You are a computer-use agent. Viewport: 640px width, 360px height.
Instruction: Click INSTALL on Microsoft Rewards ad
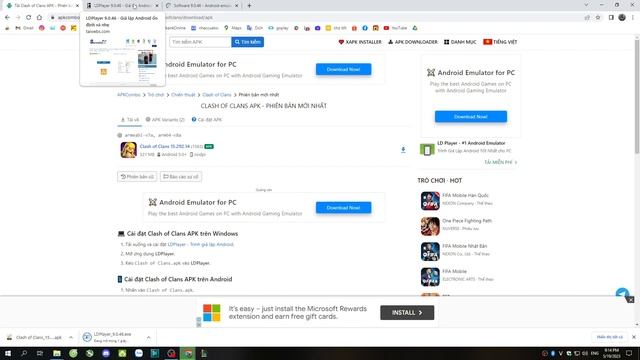pyautogui.click(x=407, y=313)
